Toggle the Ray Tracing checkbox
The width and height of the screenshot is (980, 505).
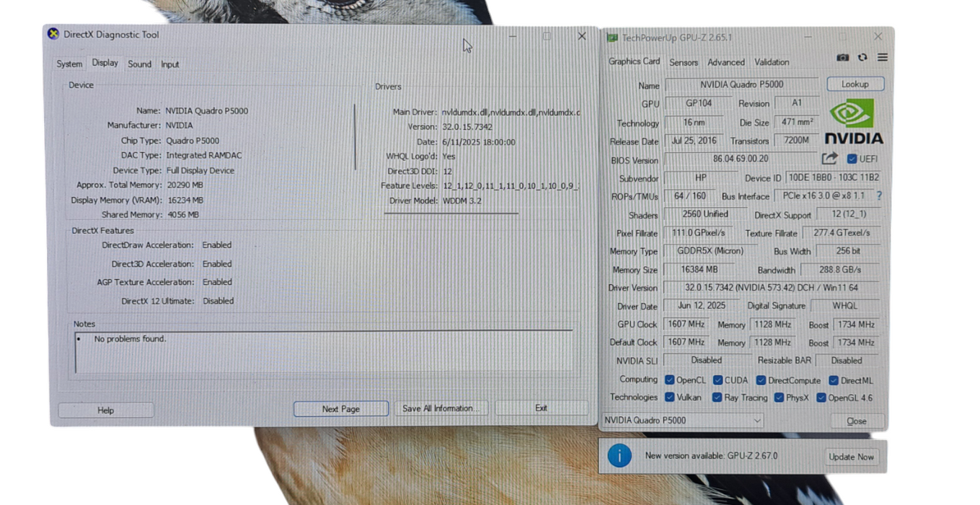717,398
